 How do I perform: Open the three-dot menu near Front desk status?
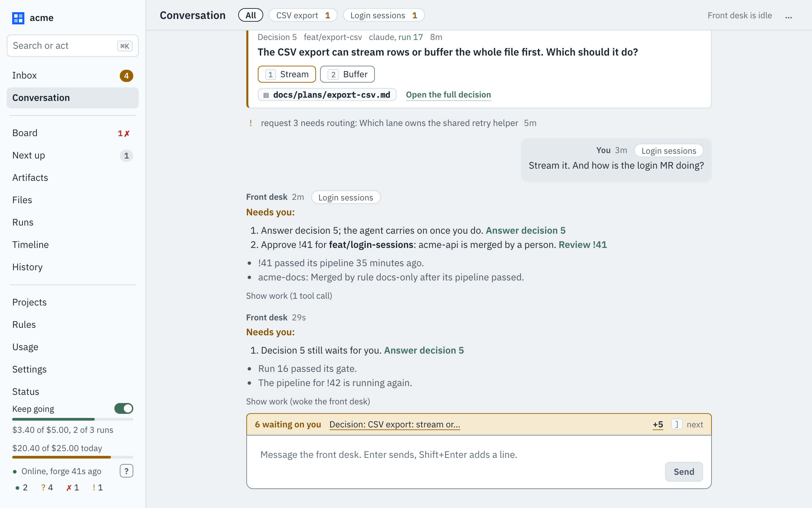click(x=788, y=16)
